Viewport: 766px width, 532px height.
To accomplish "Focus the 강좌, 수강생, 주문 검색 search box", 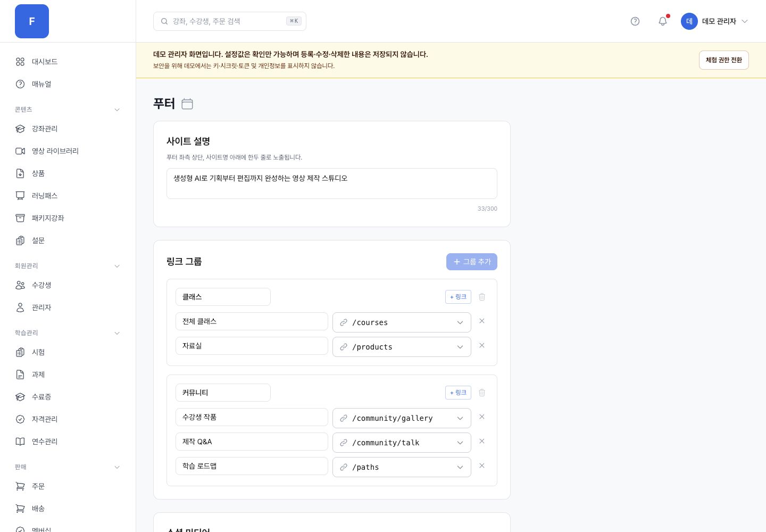I will (230, 21).
